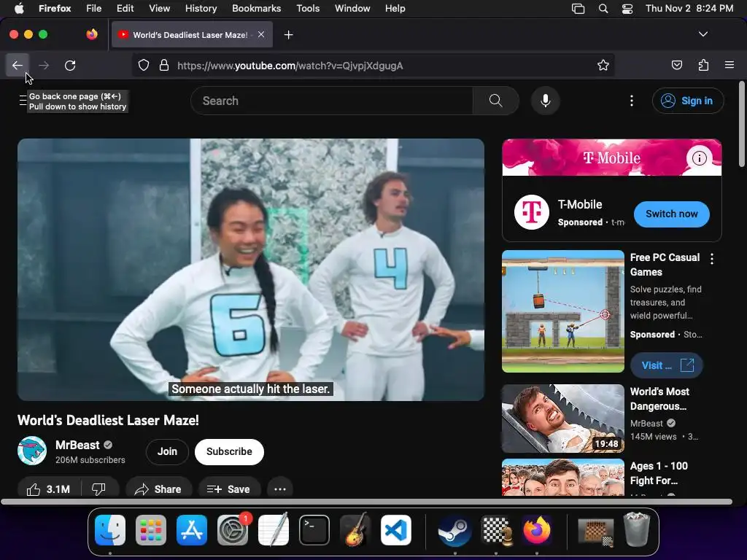747x560 pixels.
Task: Open the Trash in the Dock
Action: point(637,530)
